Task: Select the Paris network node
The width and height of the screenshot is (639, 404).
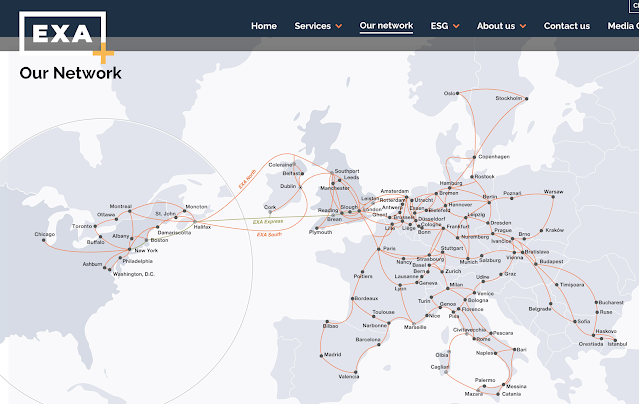Action: coord(379,249)
